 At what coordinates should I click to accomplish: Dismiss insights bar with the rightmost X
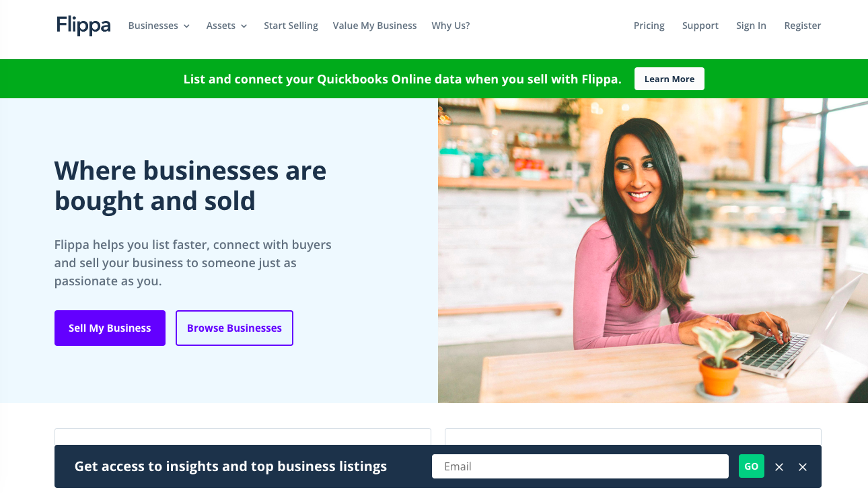(803, 467)
